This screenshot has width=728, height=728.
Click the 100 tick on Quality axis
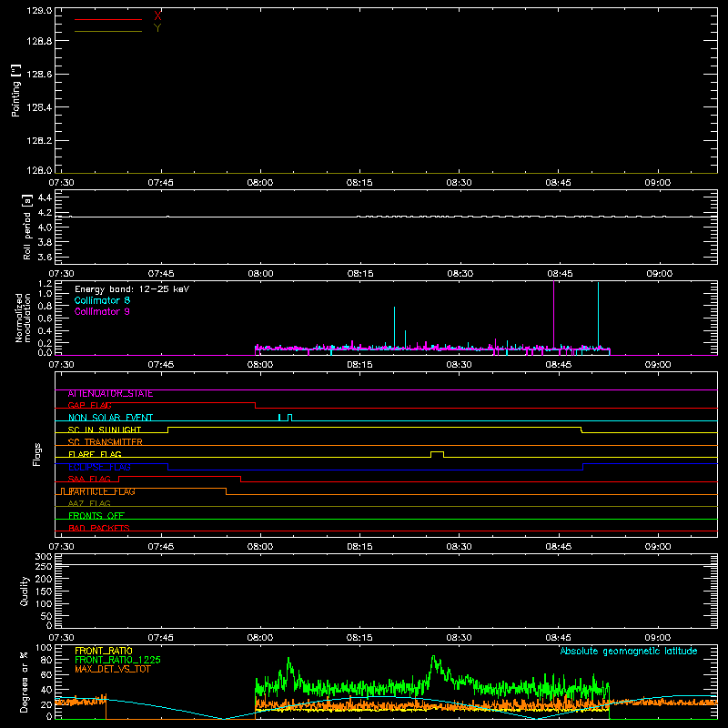tap(43, 603)
